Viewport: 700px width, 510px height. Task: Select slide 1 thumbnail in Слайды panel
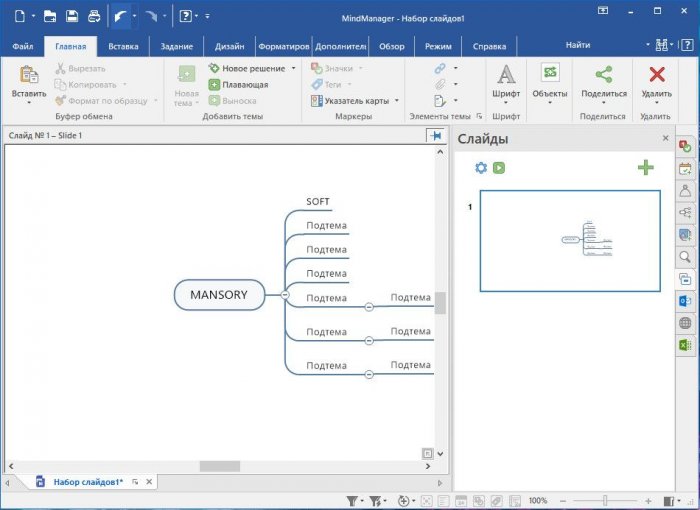pyautogui.click(x=570, y=241)
